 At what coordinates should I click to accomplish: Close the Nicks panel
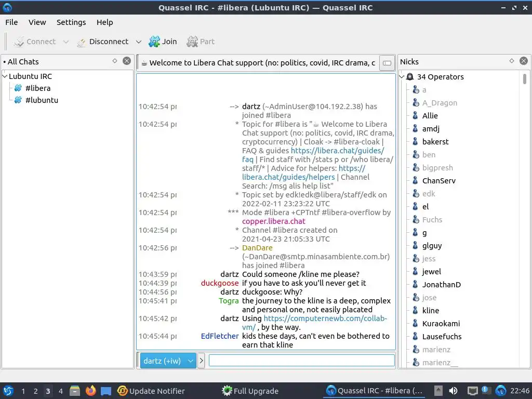[x=524, y=61]
